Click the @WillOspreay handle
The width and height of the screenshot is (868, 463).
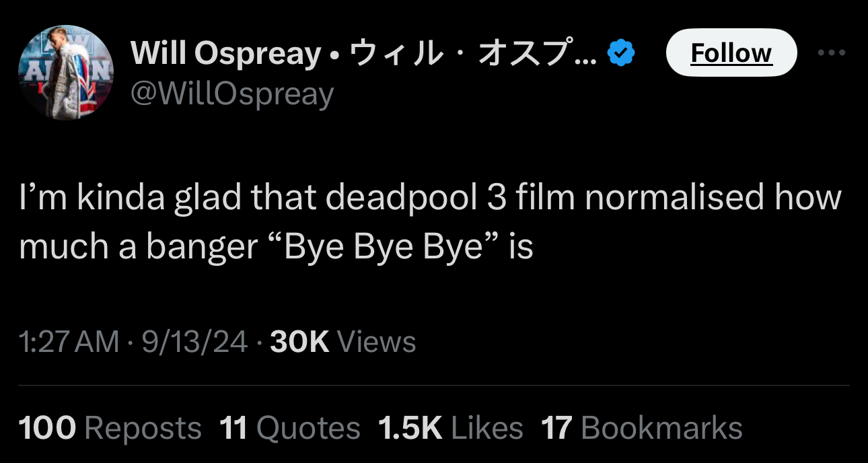pyautogui.click(x=231, y=94)
